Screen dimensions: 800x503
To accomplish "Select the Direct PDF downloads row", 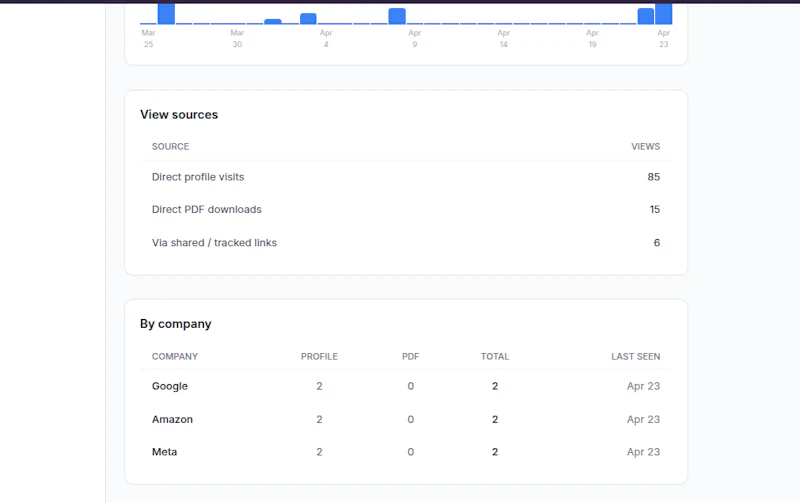I will [406, 210].
